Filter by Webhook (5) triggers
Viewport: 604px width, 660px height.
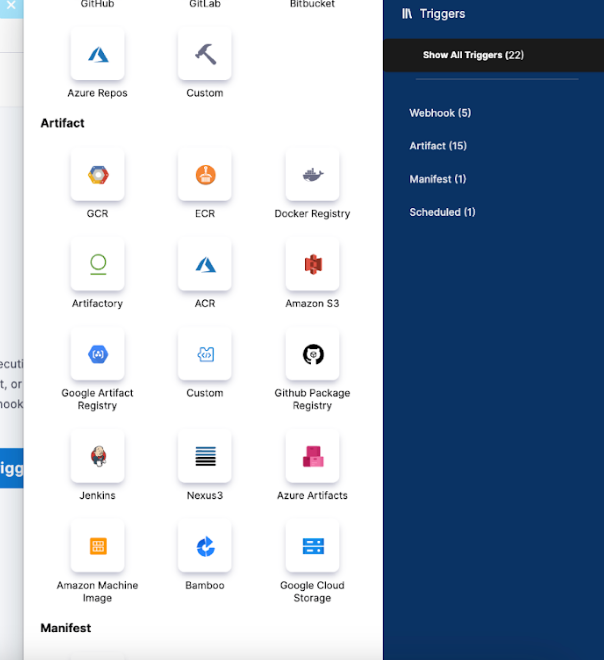click(440, 113)
